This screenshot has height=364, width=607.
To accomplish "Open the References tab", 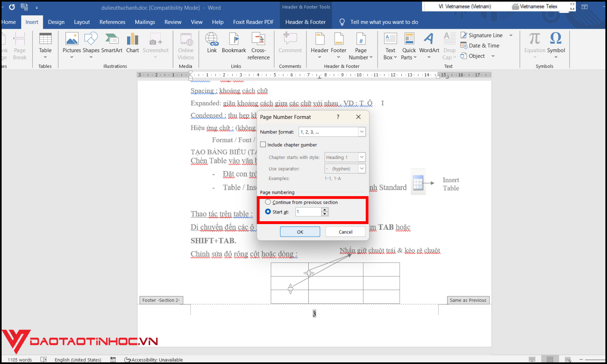I will tap(112, 22).
